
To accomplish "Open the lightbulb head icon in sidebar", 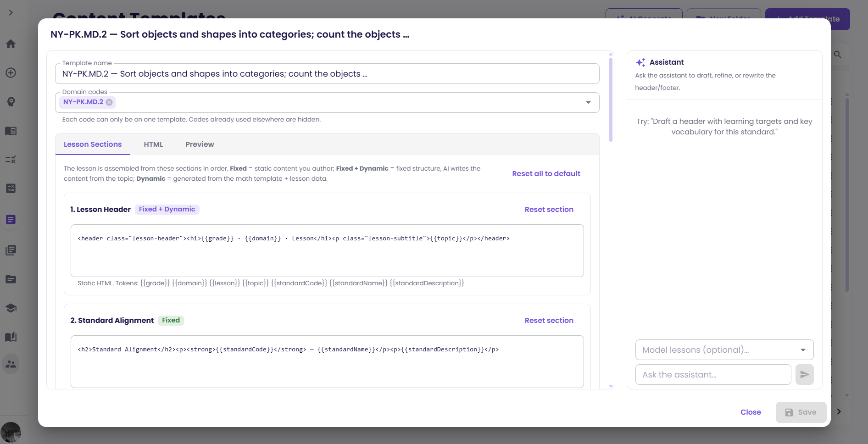I will click(x=11, y=102).
